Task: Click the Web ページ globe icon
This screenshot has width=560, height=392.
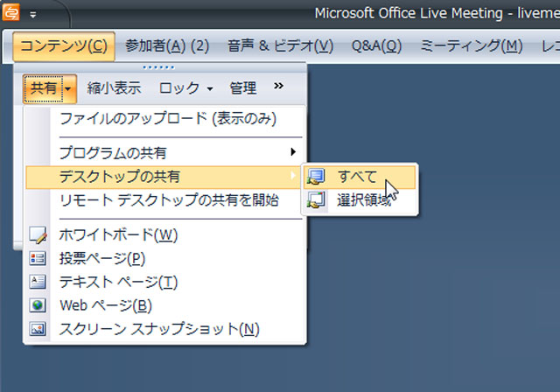Action: (x=38, y=306)
